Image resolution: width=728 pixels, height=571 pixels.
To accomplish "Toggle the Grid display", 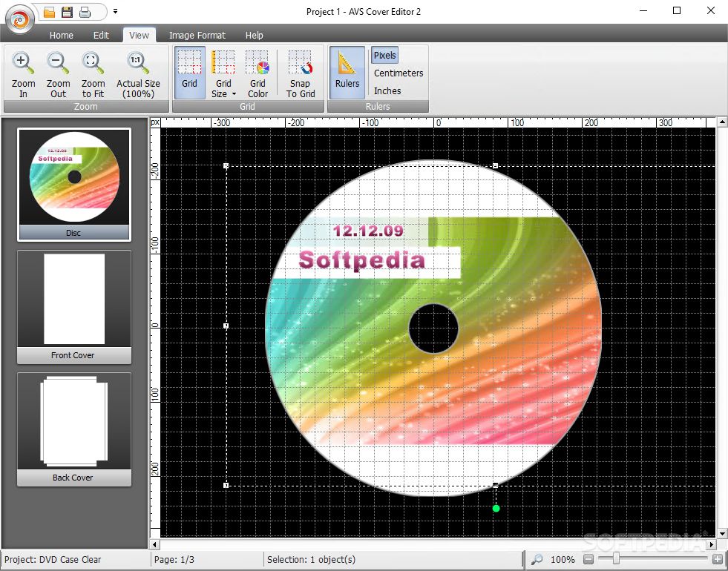I will (x=189, y=73).
